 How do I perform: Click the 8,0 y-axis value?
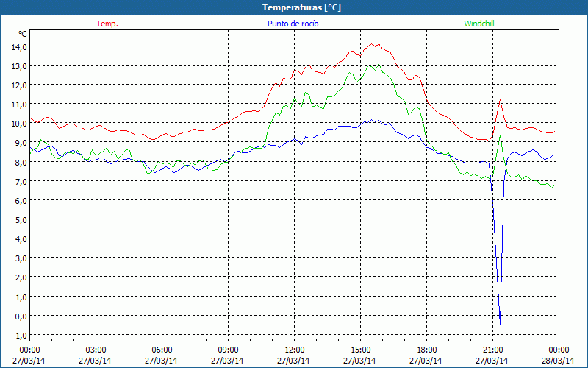point(21,162)
